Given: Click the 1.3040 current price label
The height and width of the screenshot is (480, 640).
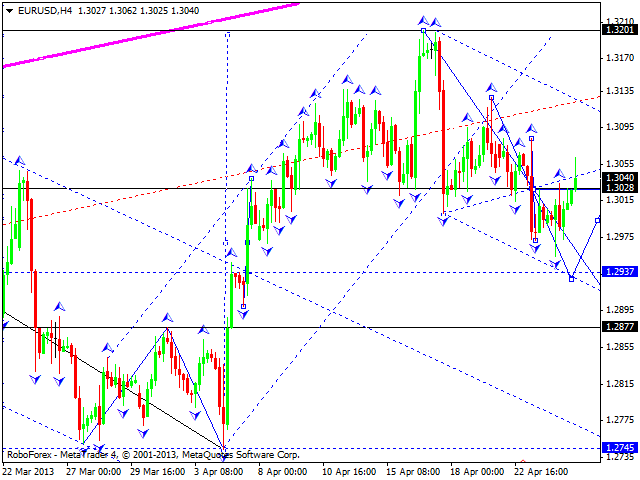Looking at the screenshot, I should pos(619,177).
